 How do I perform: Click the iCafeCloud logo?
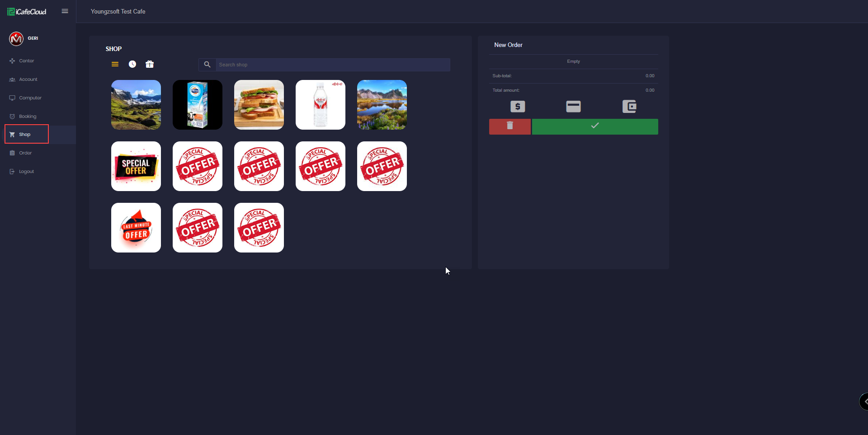27,12
